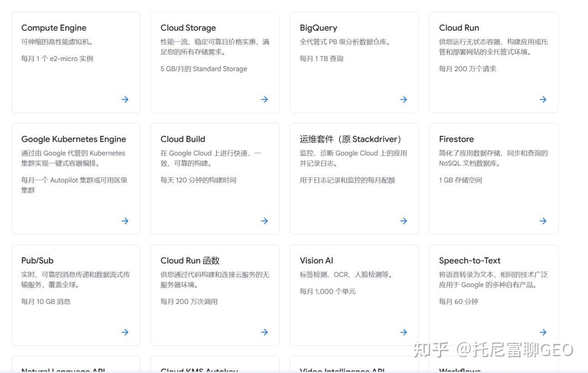
Task: Click the arrow icon on Compute Engine card
Action: pyautogui.click(x=125, y=99)
